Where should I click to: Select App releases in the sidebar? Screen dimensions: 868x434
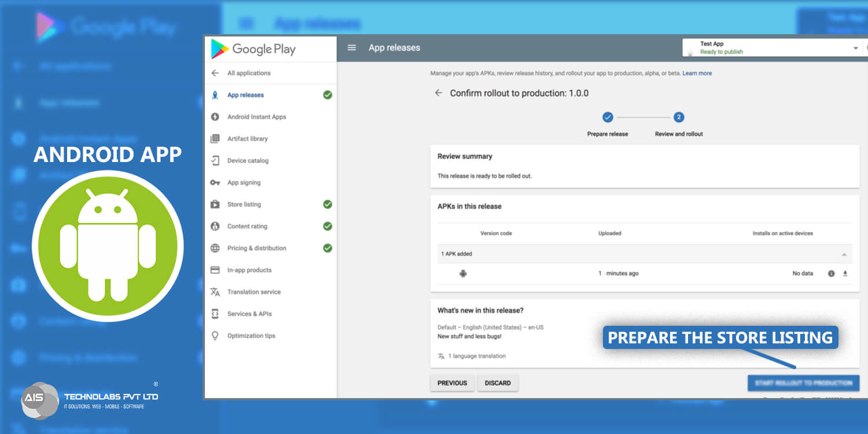point(245,95)
